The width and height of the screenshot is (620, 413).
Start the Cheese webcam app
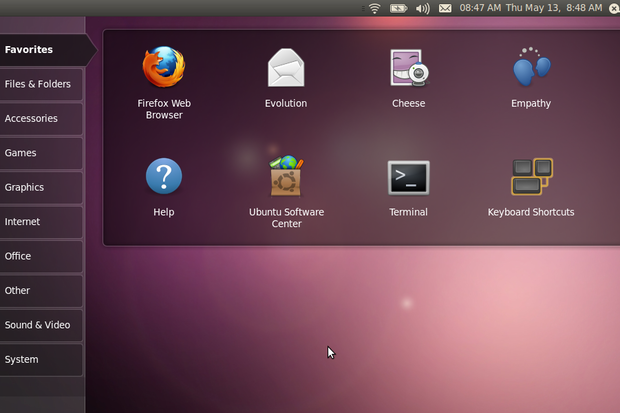coord(409,67)
